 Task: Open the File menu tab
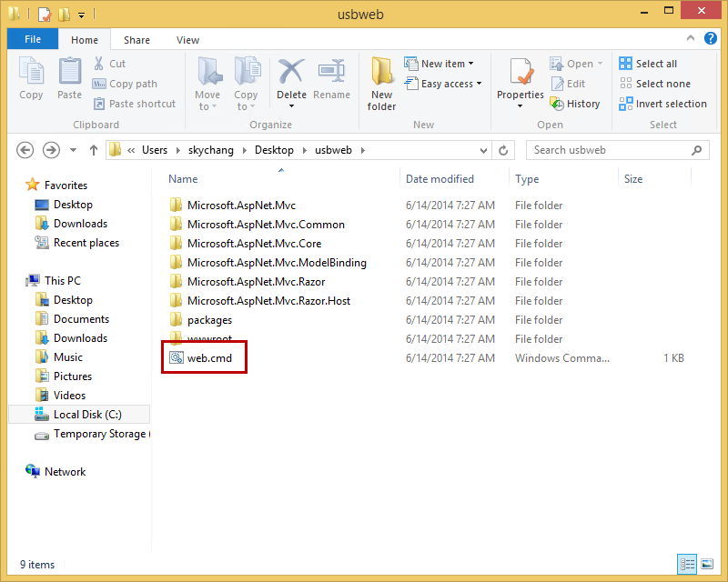point(33,39)
